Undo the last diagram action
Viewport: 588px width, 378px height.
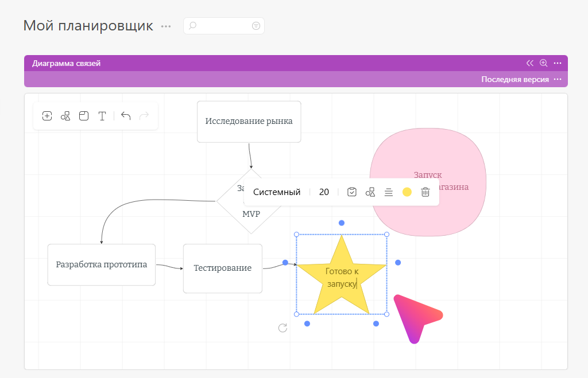pos(126,116)
